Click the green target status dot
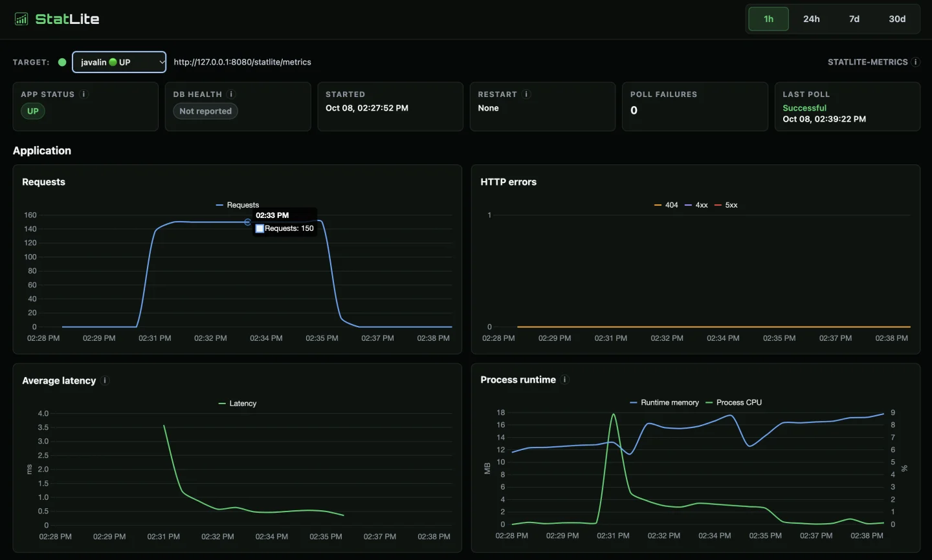Image resolution: width=932 pixels, height=560 pixels. [x=62, y=62]
